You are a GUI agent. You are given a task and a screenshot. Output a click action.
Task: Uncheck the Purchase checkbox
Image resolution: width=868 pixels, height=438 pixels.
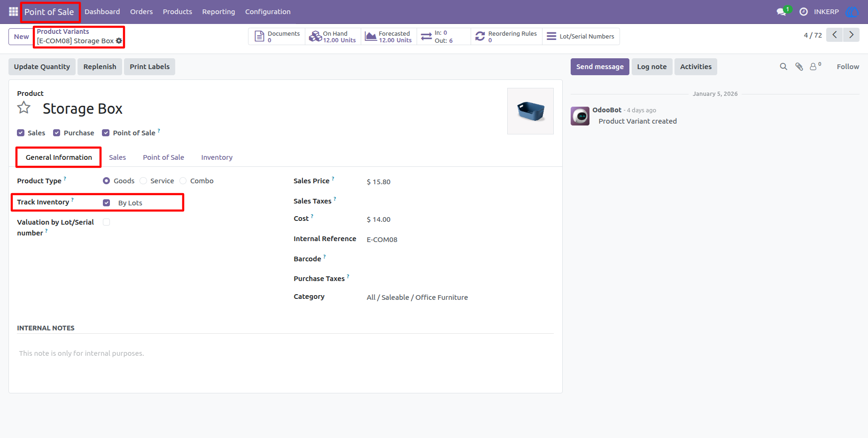[57, 133]
